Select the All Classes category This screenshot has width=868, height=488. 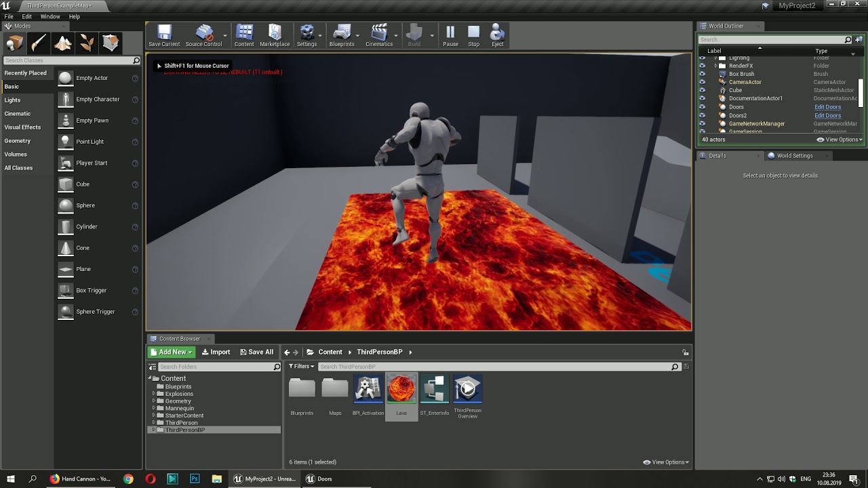coord(19,168)
